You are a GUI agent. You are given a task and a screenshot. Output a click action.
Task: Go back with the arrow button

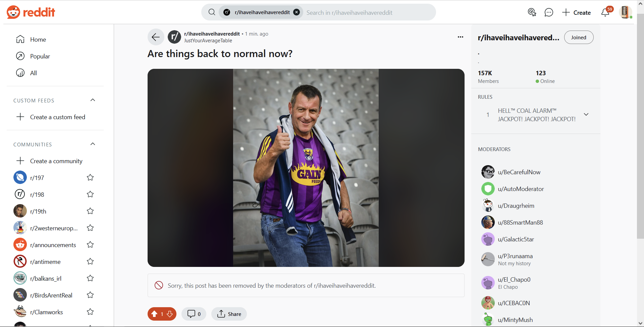156,37
